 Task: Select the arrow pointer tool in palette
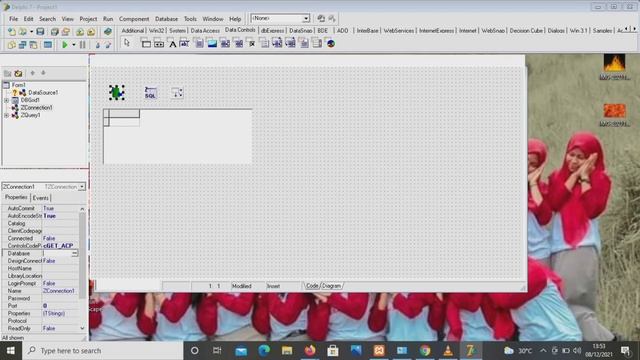click(127, 43)
